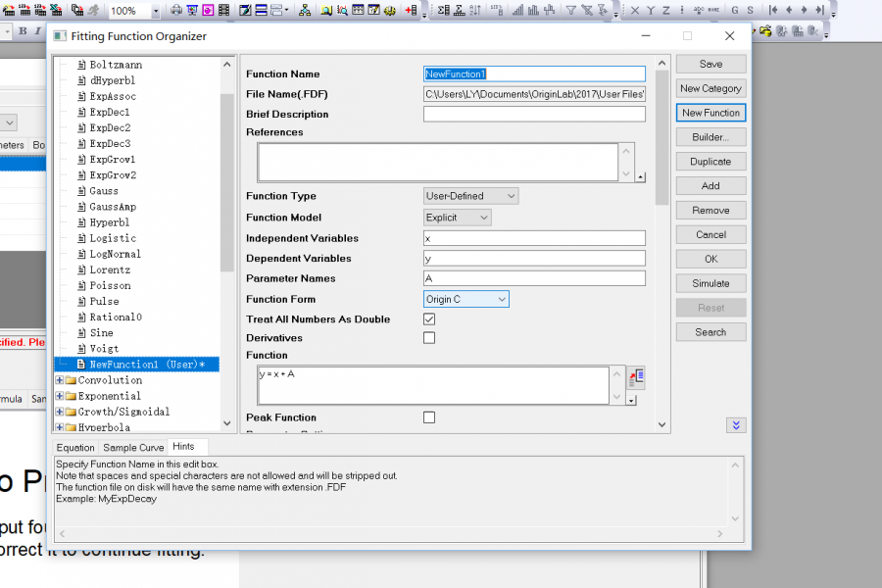882x588 pixels.
Task: Open the Project Explorer hierarchy icon
Action: 305,10
